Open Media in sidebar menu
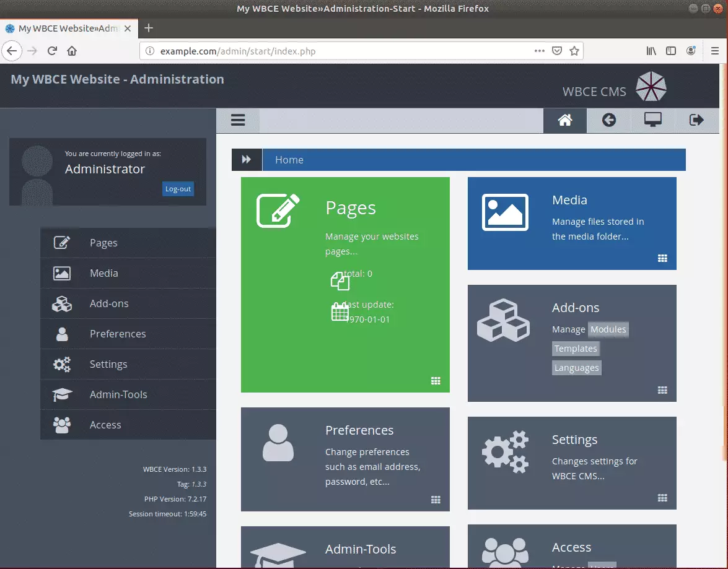The image size is (728, 569). click(128, 274)
